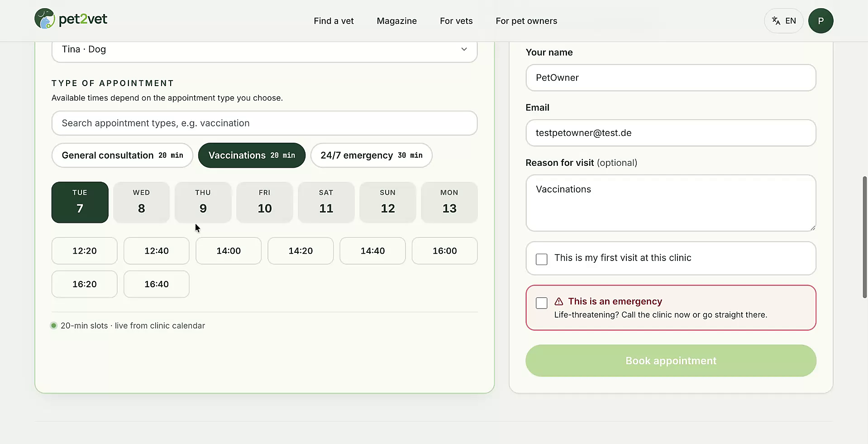Open the For vets menu item
The width and height of the screenshot is (868, 444).
456,21
